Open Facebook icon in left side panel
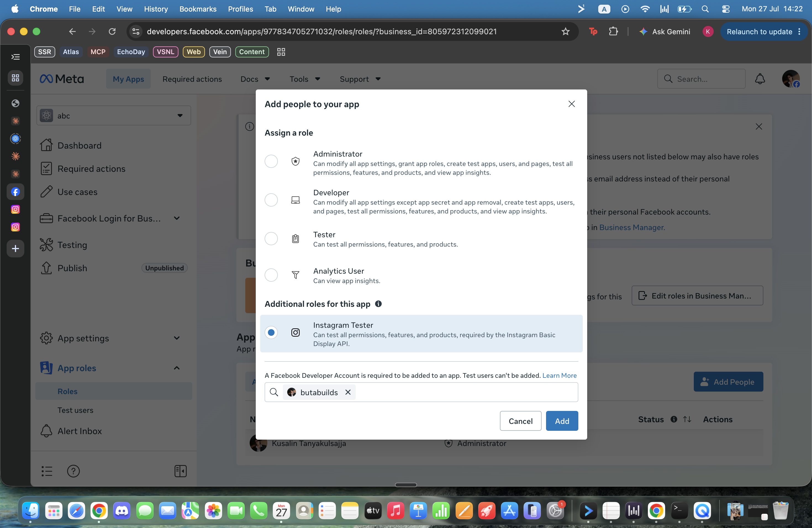Image resolution: width=812 pixels, height=528 pixels. point(15,192)
